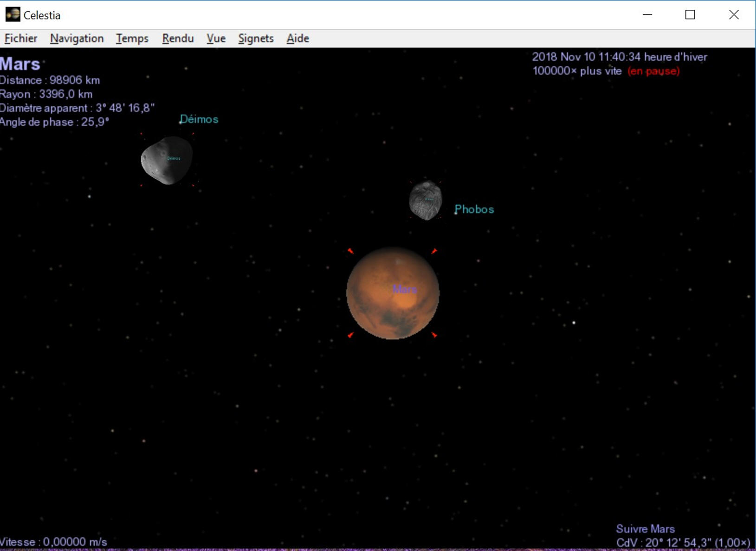Click the 'Vitesse : 0,00000 m/s' readout
The image size is (756, 551).
[53, 542]
